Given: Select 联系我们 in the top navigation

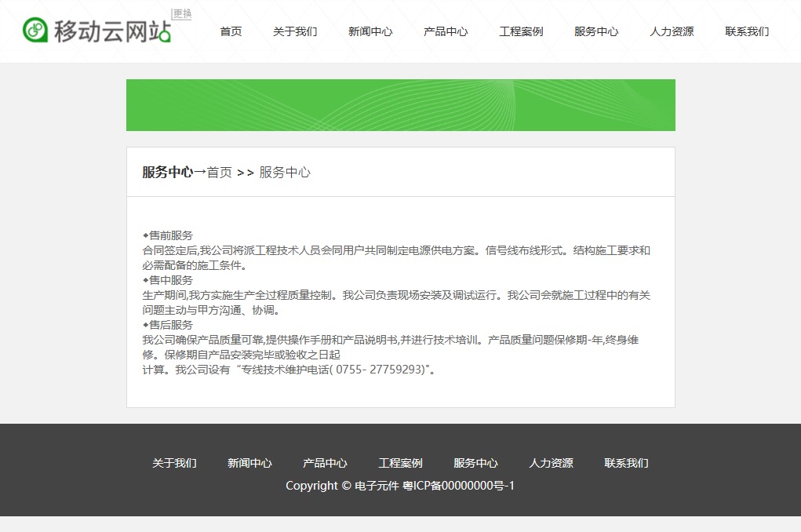Looking at the screenshot, I should point(747,31).
